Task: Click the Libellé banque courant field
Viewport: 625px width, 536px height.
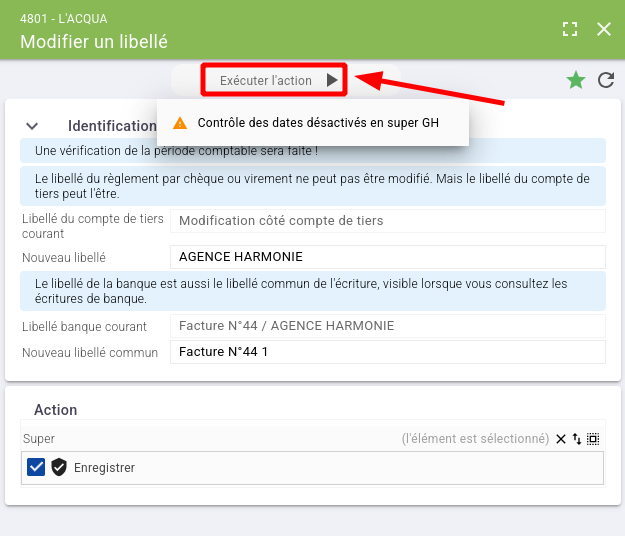Action: [x=388, y=326]
